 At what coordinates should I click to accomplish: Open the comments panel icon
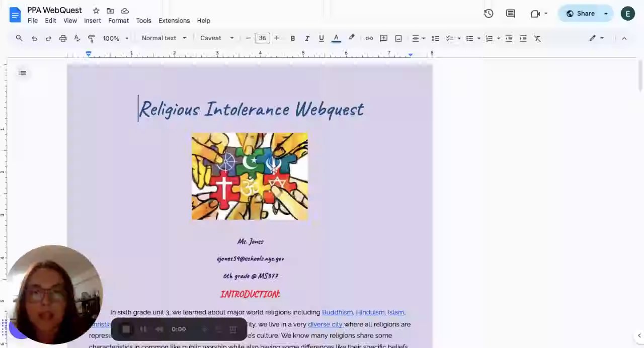tap(511, 14)
